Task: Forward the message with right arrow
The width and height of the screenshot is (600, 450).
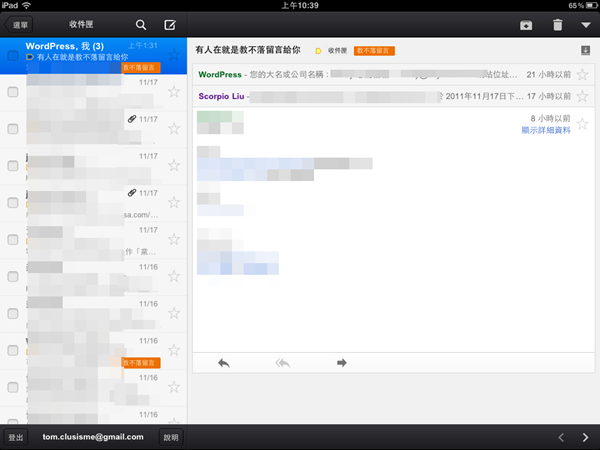Action: pos(341,362)
